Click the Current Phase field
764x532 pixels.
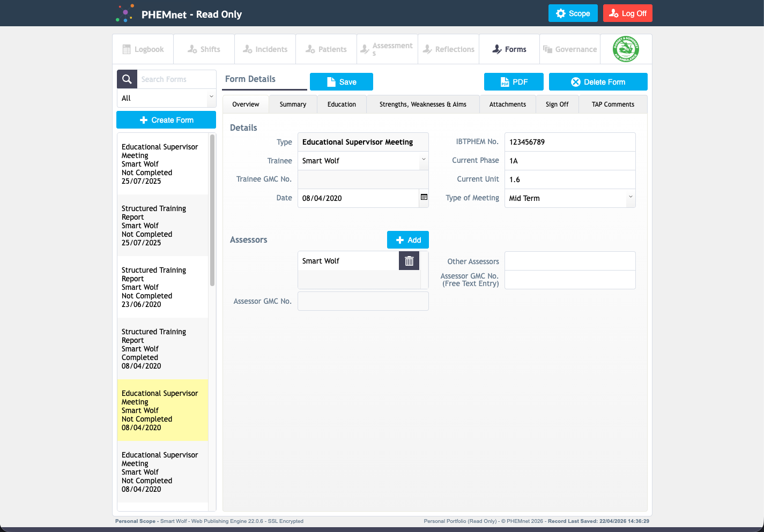(x=570, y=161)
